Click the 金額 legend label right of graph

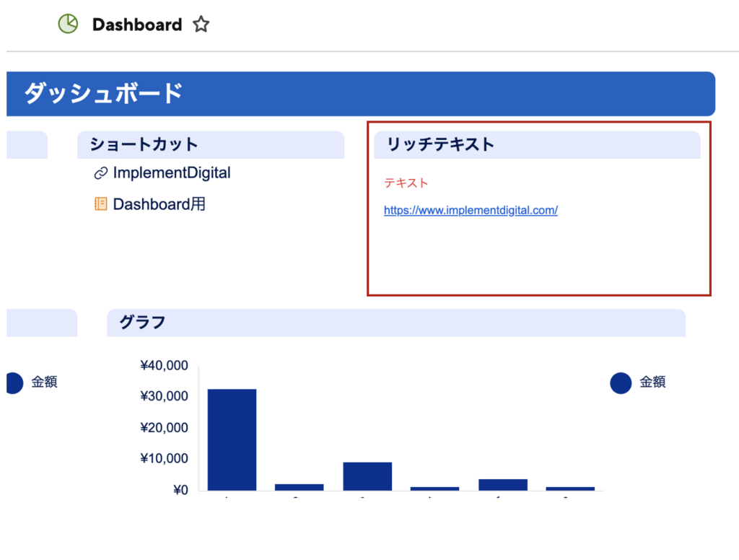pyautogui.click(x=652, y=382)
